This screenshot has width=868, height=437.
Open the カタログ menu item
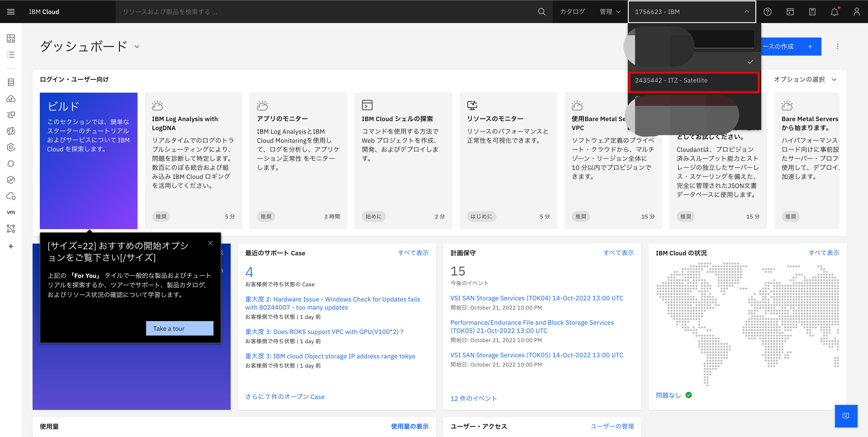coord(572,12)
